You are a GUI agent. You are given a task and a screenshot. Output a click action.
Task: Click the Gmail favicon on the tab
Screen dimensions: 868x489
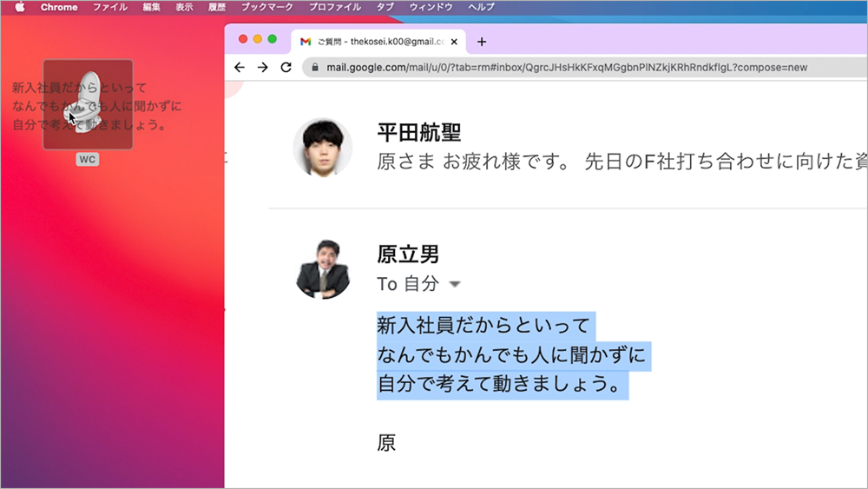(x=306, y=42)
